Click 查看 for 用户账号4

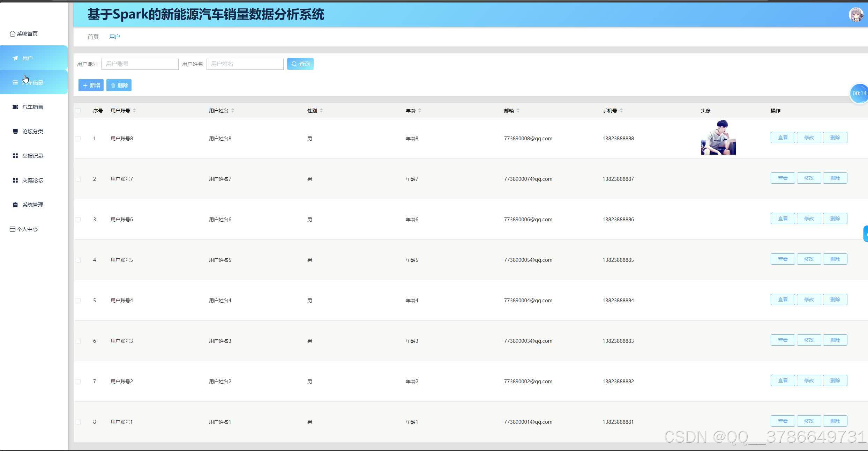(x=783, y=300)
